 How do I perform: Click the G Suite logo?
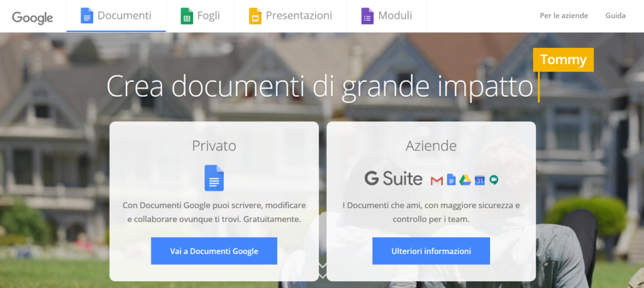coord(393,179)
